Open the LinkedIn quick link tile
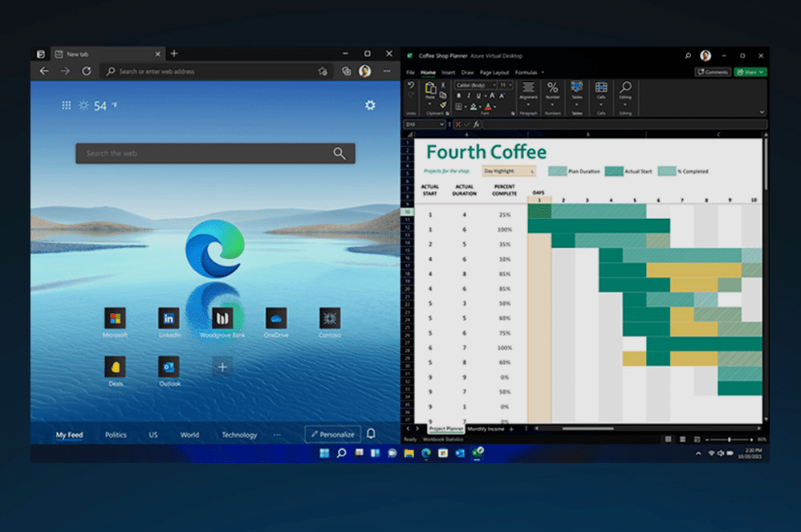The height and width of the screenshot is (532, 801). (169, 319)
